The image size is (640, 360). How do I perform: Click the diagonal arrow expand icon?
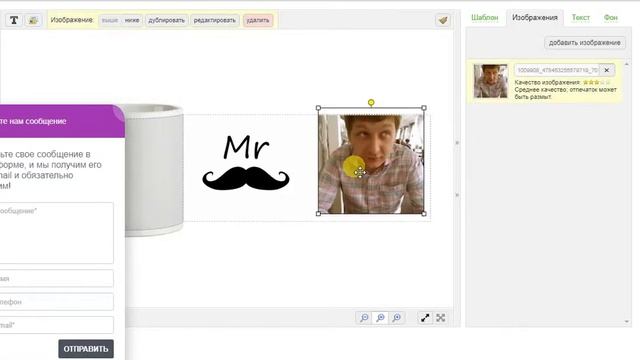point(425,318)
